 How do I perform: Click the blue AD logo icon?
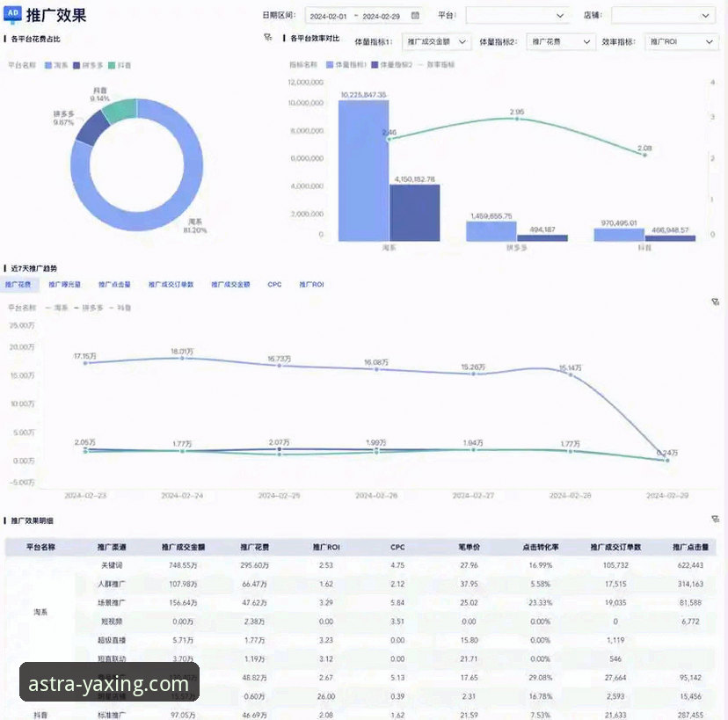click(x=13, y=14)
